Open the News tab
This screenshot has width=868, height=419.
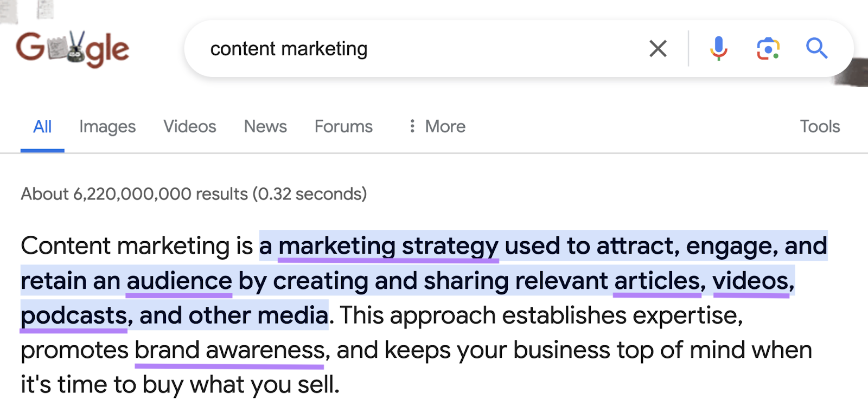pos(265,126)
